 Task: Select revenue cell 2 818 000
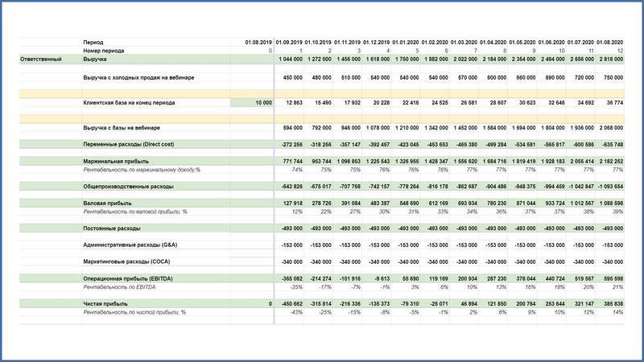611,59
